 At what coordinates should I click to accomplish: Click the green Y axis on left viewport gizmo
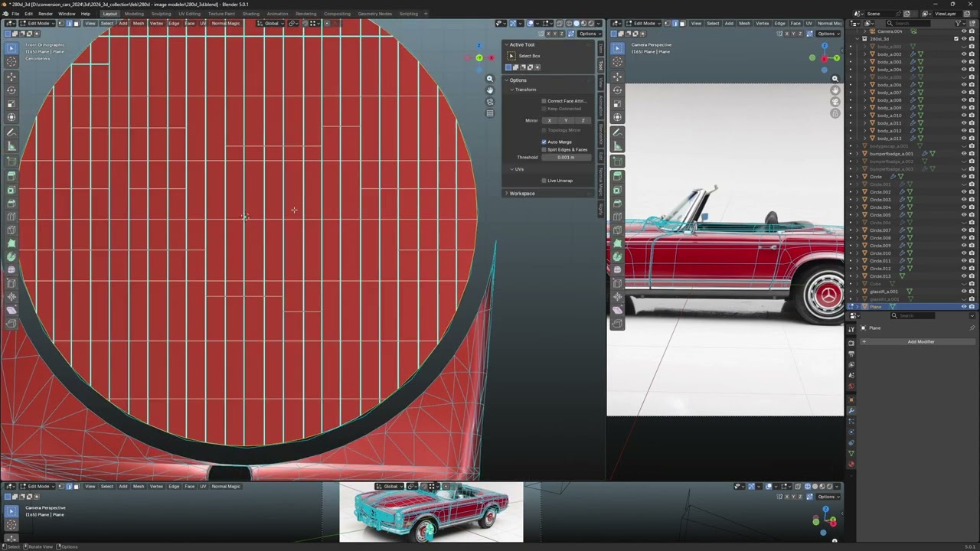[x=479, y=58]
